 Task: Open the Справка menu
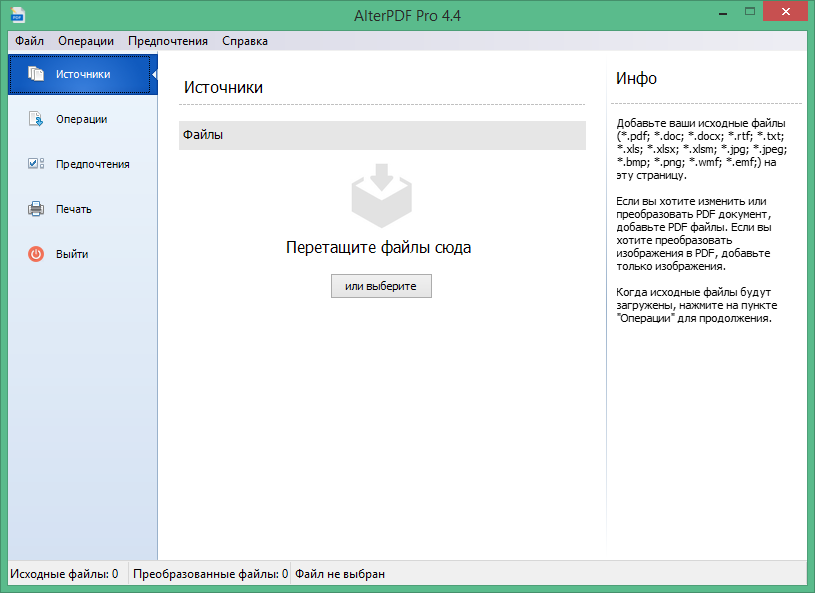(x=245, y=41)
